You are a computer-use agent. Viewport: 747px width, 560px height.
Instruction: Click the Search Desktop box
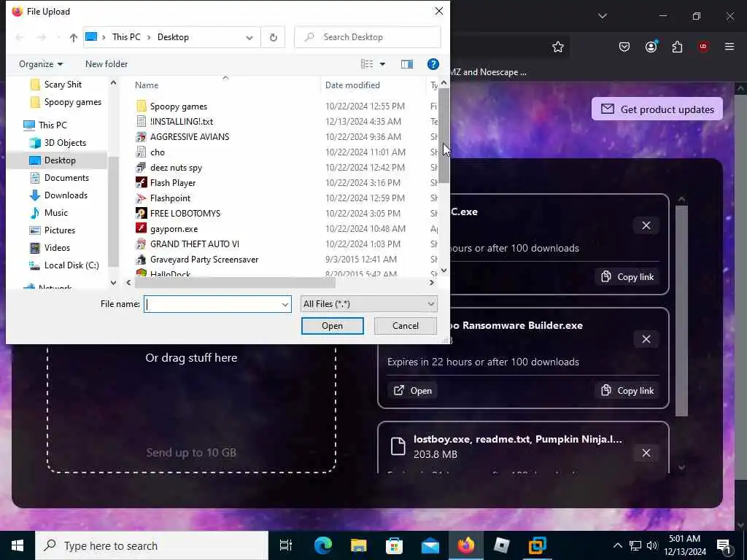(368, 37)
